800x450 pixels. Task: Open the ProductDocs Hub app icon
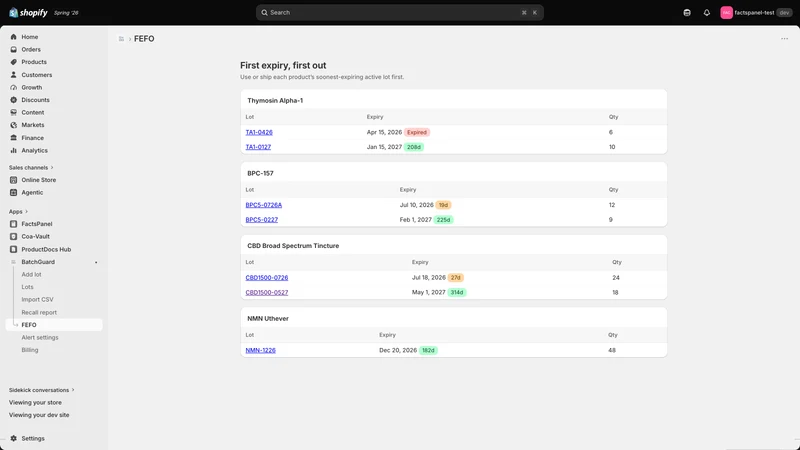14,249
